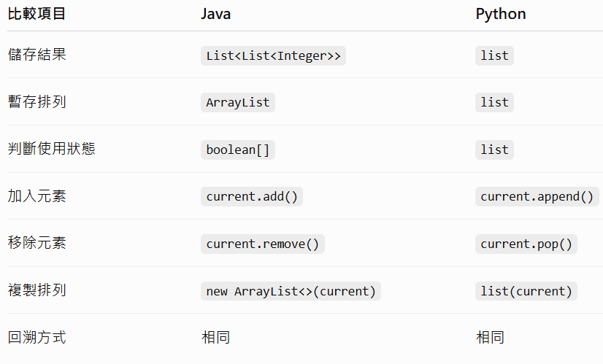This screenshot has height=364, width=603.
Task: Click the 暫存排列 row label
Action: click(x=37, y=101)
